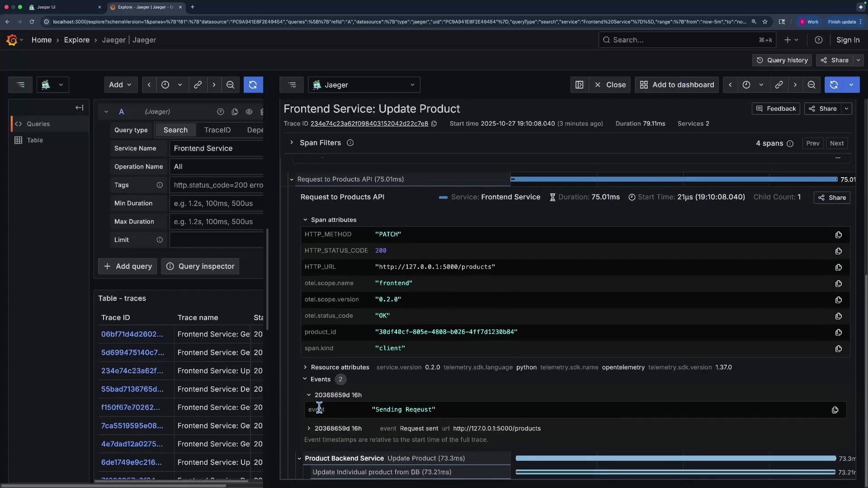The image size is (868, 488).
Task: Copy HTTP_METHOD attribute value
Action: [838, 235]
